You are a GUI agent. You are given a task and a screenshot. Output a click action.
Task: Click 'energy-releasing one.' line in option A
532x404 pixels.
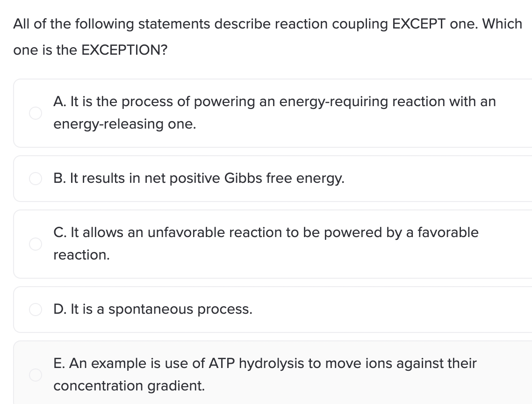(x=125, y=124)
